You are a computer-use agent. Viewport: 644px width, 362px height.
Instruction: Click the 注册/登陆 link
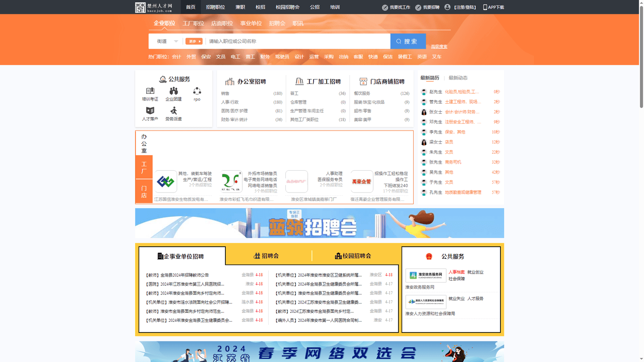pyautogui.click(x=465, y=7)
